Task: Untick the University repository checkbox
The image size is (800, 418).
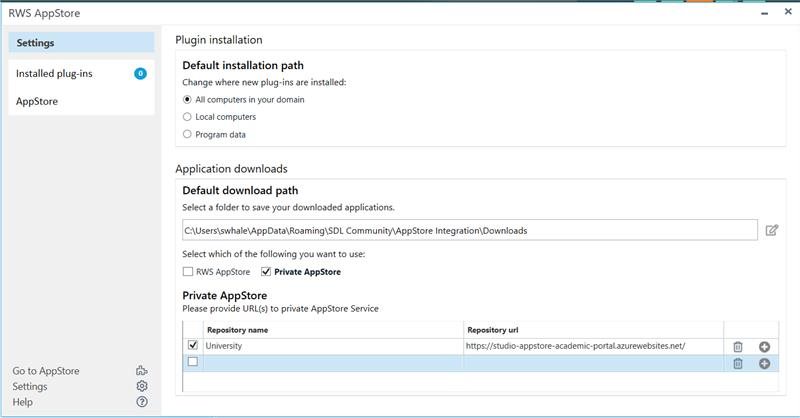Action: pyautogui.click(x=193, y=345)
